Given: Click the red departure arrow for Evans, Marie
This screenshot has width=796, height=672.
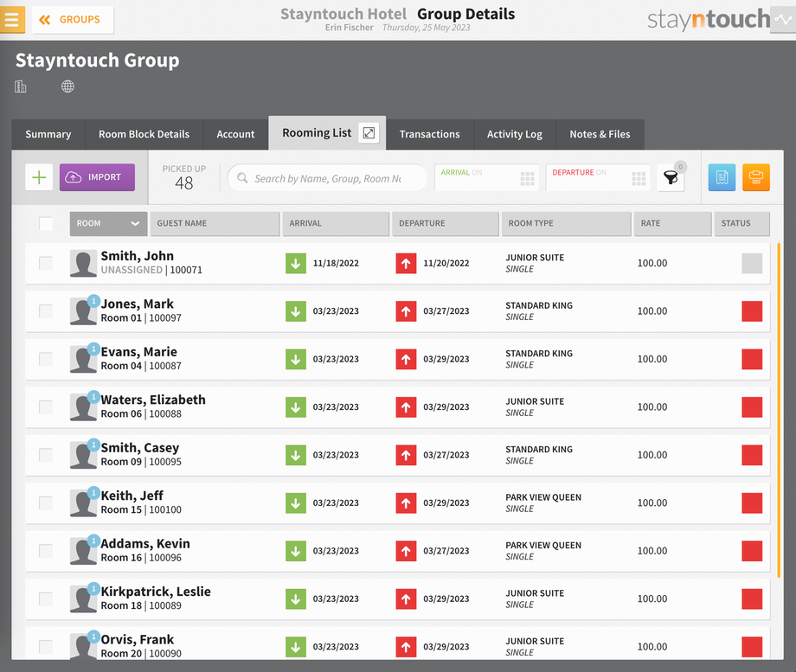Looking at the screenshot, I should [x=406, y=359].
